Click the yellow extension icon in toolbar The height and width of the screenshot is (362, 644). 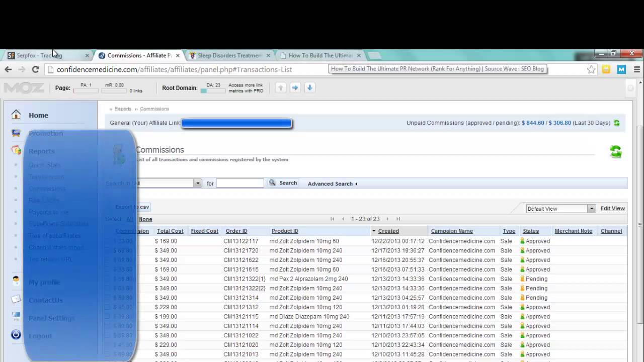[x=606, y=69]
